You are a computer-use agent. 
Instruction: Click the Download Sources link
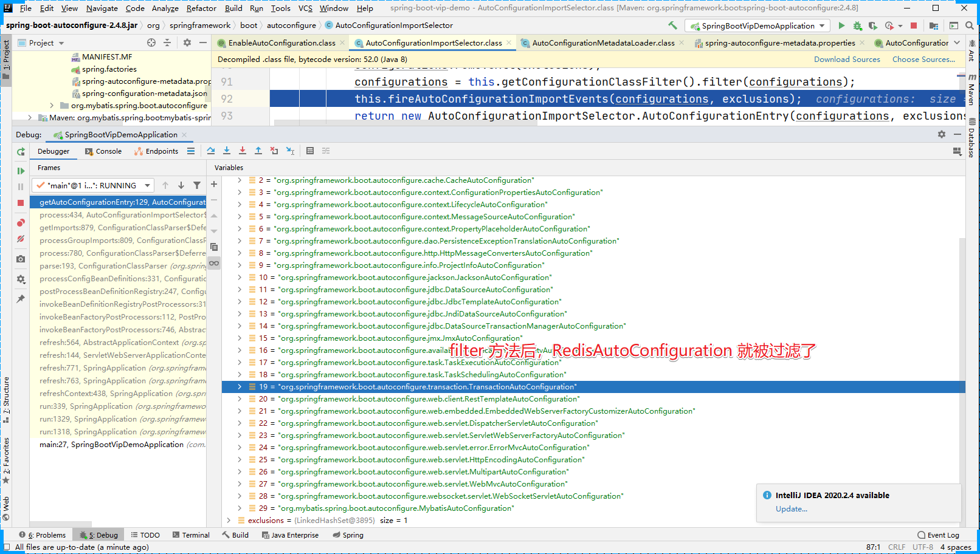(x=847, y=60)
